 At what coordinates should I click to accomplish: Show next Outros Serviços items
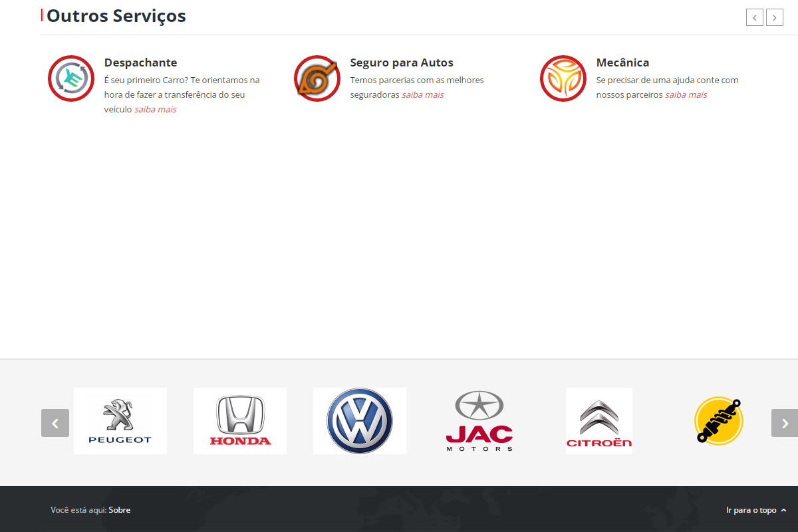point(775,17)
